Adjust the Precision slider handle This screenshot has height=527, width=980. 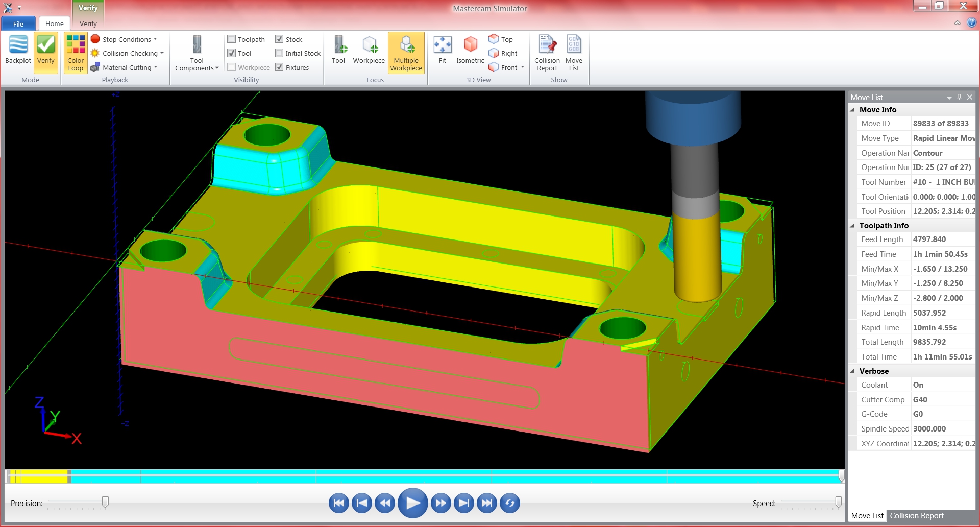point(105,502)
